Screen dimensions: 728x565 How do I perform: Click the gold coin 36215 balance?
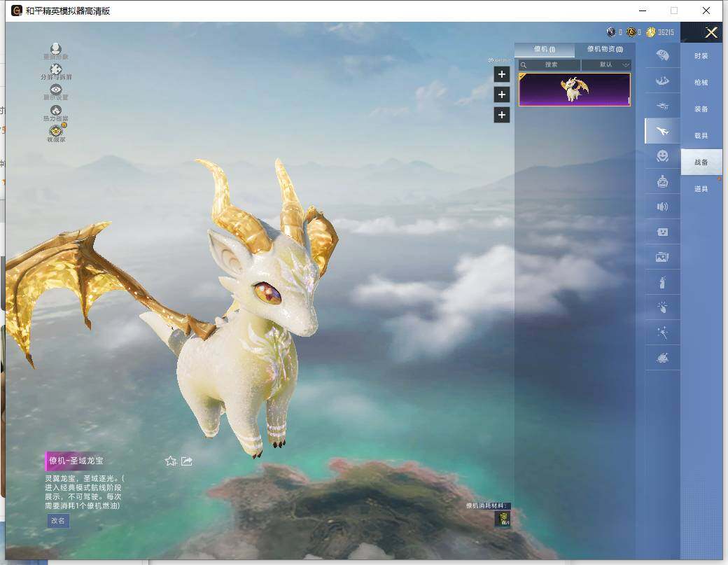659,32
